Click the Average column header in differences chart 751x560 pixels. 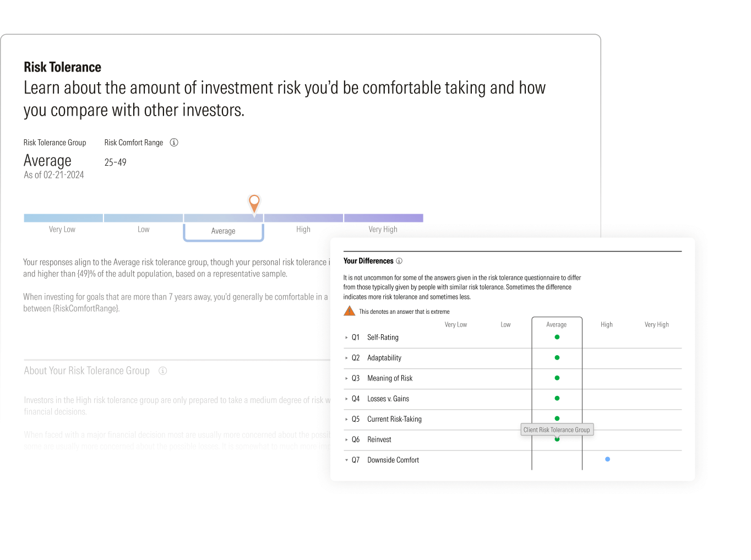[556, 325]
